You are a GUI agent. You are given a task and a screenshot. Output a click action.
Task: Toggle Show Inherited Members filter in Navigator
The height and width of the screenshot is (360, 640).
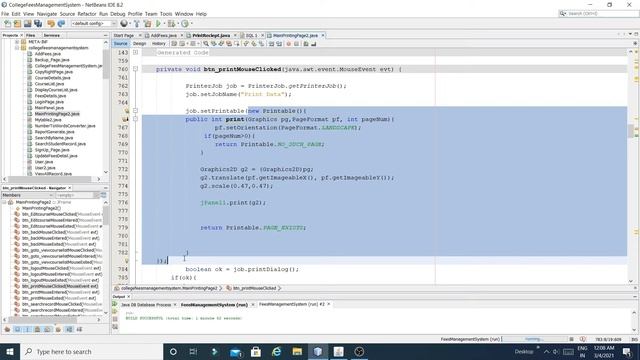coord(7,329)
